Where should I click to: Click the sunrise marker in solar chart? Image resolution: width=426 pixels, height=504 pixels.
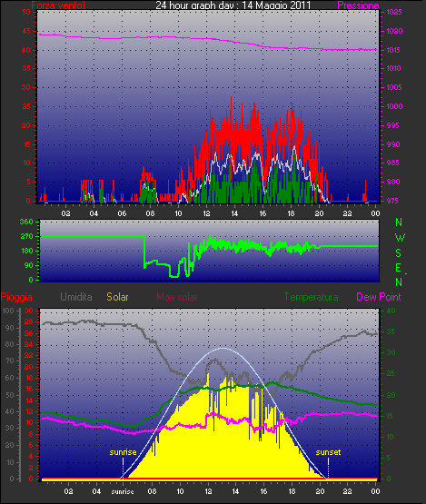123,452
